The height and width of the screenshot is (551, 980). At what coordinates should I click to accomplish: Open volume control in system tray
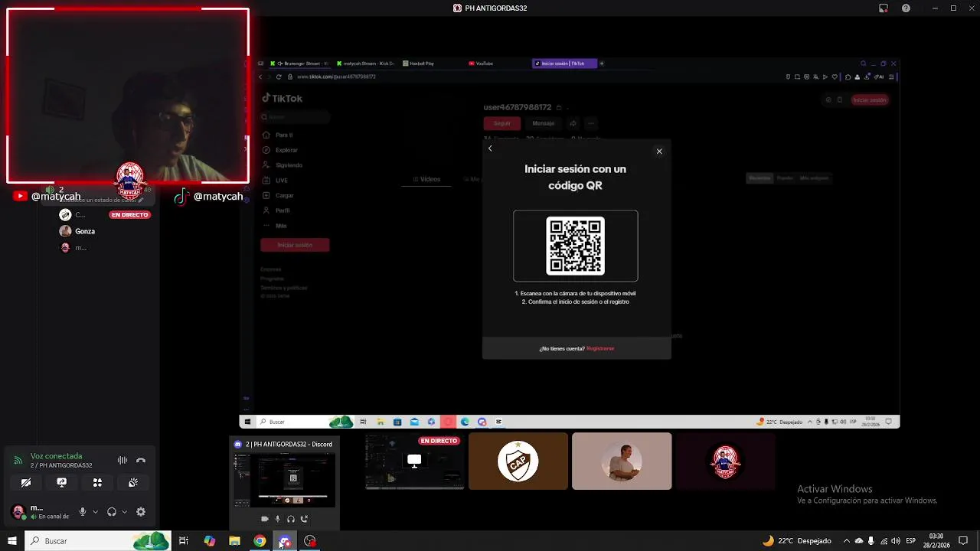tap(896, 541)
